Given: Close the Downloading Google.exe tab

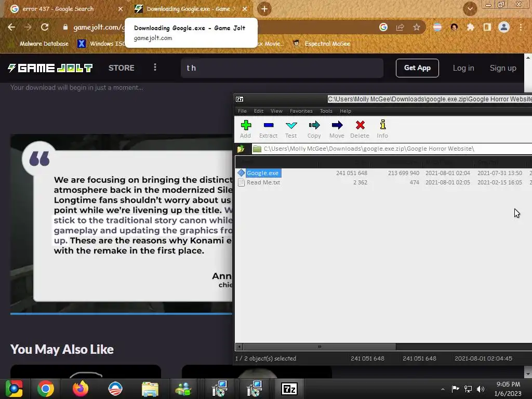Looking at the screenshot, I should pos(245,9).
